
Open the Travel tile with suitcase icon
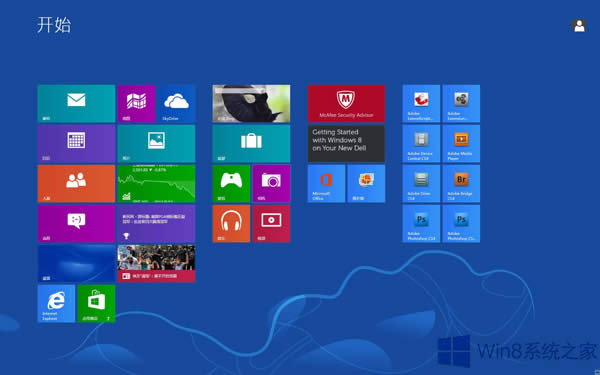tap(251, 143)
